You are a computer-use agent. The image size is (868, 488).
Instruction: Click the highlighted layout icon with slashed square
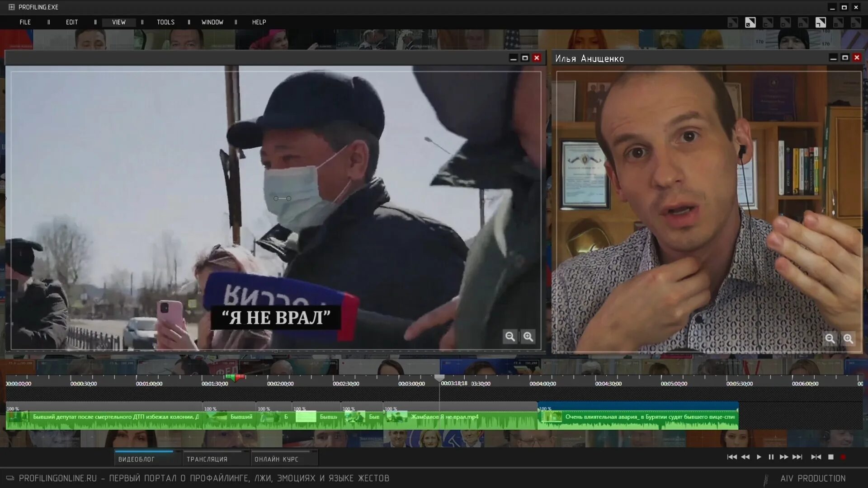click(750, 23)
